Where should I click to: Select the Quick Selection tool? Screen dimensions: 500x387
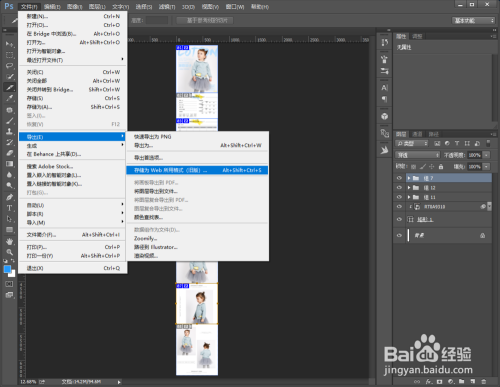click(x=9, y=77)
